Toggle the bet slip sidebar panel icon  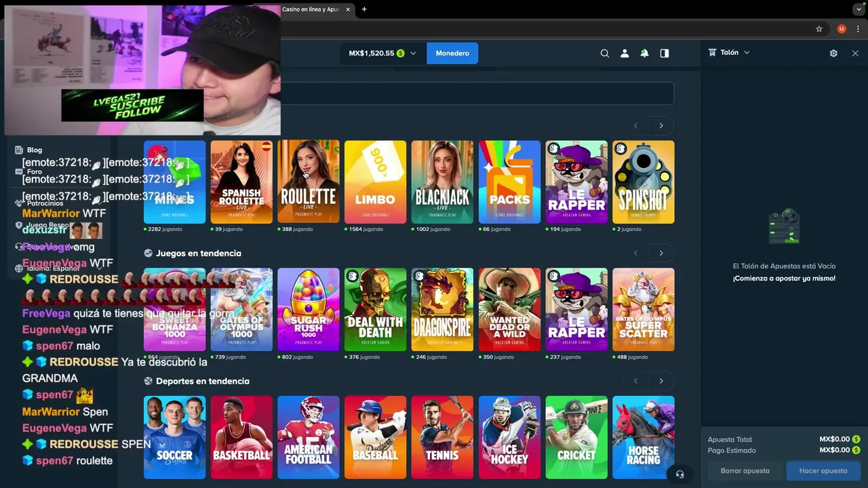665,54
